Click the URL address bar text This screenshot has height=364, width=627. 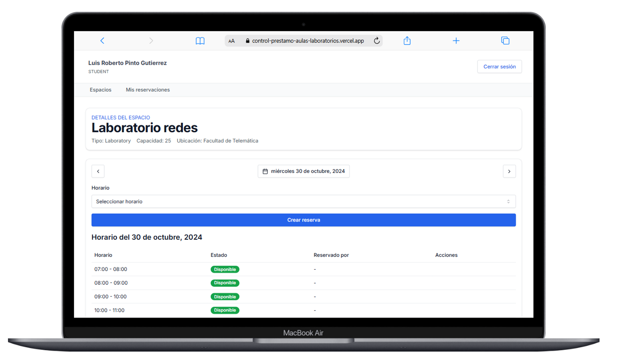307,41
